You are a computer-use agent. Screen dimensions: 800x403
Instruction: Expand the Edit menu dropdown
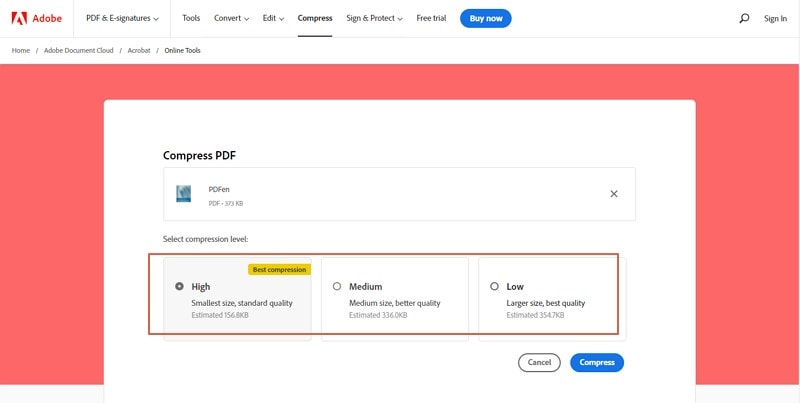[273, 18]
